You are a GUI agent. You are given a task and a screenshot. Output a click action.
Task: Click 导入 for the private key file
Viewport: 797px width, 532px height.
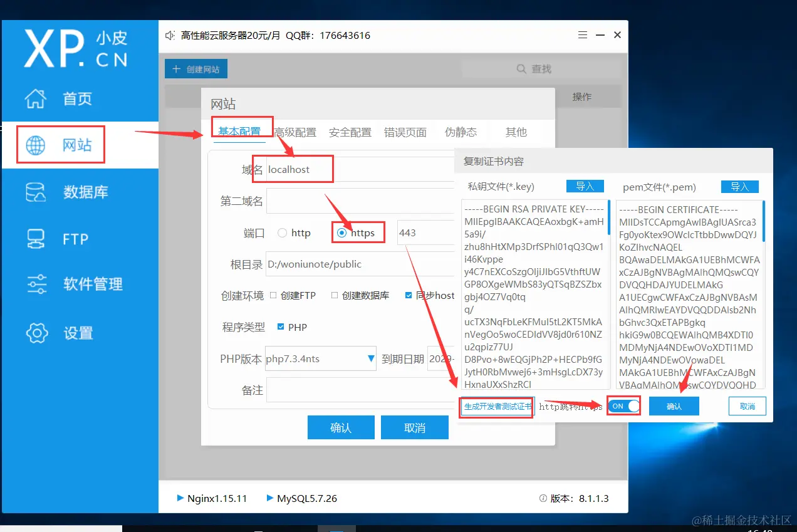585,186
